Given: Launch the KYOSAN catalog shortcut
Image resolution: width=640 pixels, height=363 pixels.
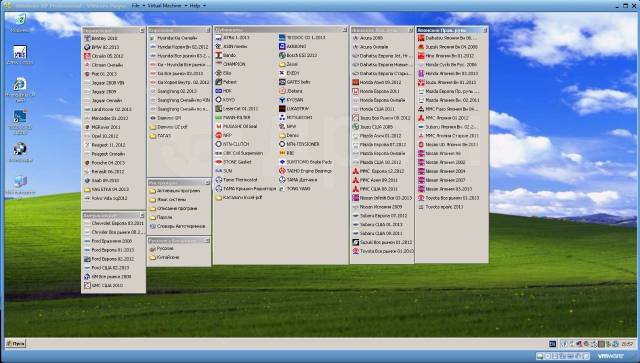Looking at the screenshot, I should point(291,100).
